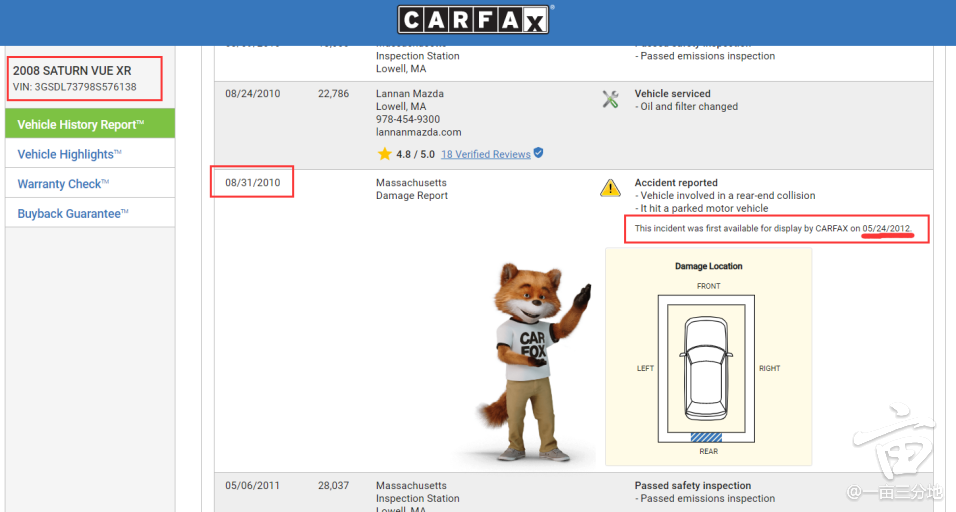956x512 pixels.
Task: Select Buyback Guarantee in the sidebar
Action: pyautogui.click(x=69, y=214)
